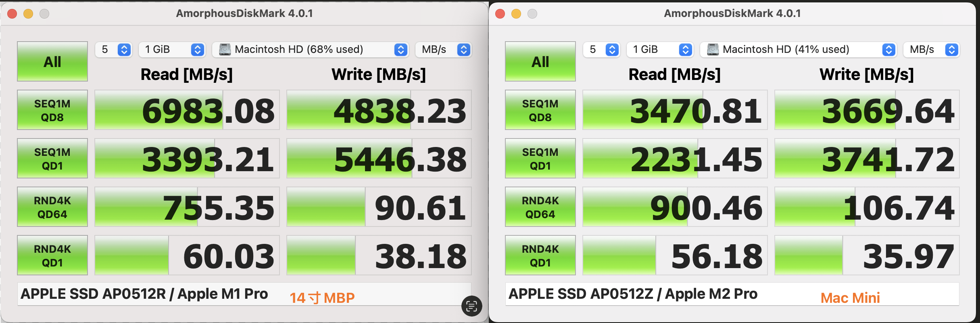Open the test count dropdown in the M2 Pro window
Viewport: 980px width, 323px height.
click(602, 50)
